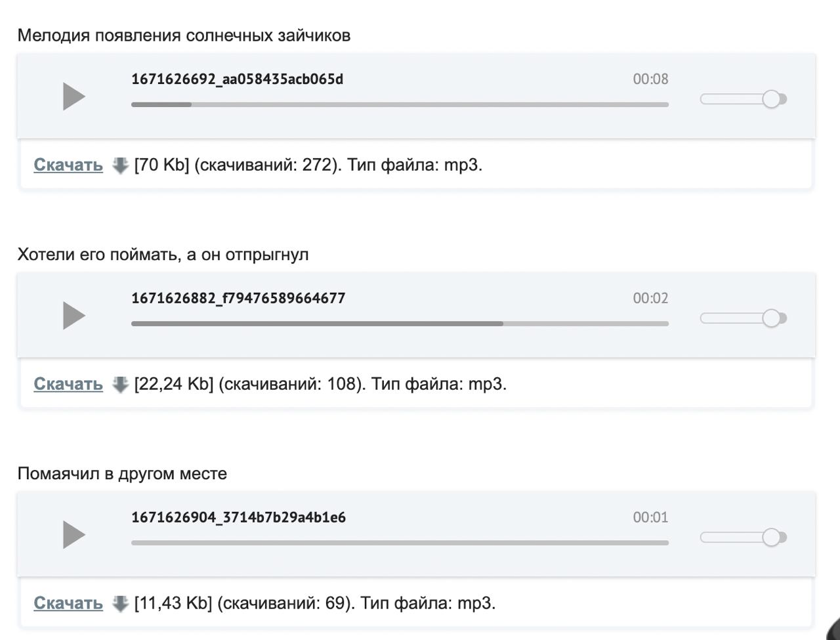Adjust volume slider of first audio player
Viewport: 840px width, 640px height.
[743, 99]
